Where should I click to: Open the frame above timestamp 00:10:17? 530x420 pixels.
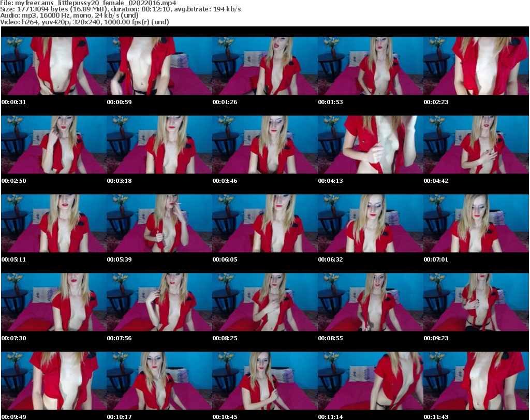coord(159,381)
